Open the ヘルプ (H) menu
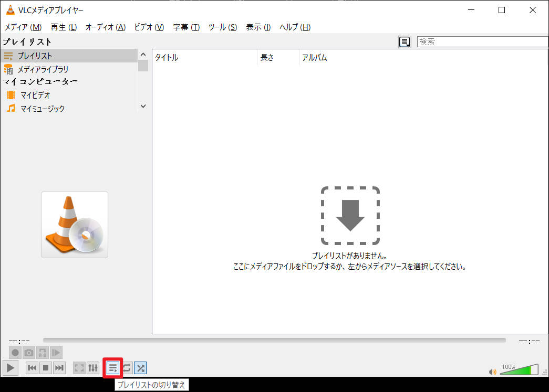549x392 pixels. click(295, 27)
